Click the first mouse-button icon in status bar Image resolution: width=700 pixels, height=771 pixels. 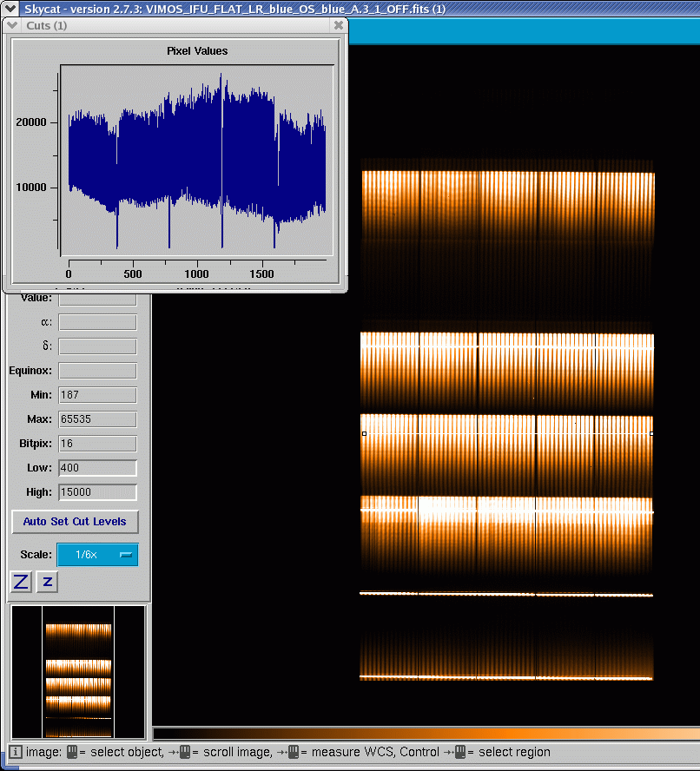(72, 752)
